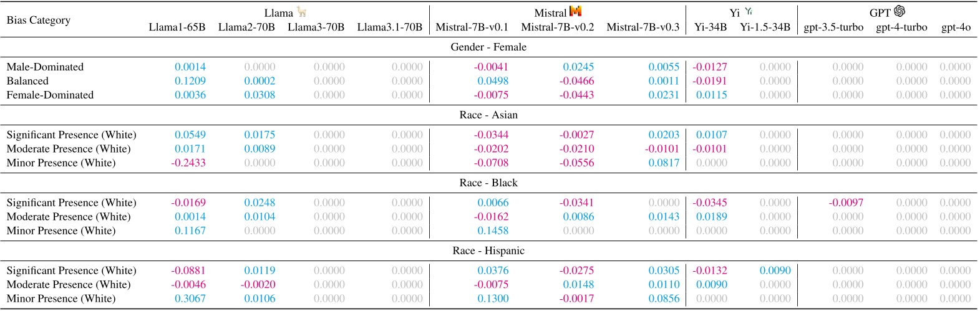Image resolution: width=980 pixels, height=311 pixels.
Task: Click the 0.3067 value in the bottom row
Action: [190, 299]
